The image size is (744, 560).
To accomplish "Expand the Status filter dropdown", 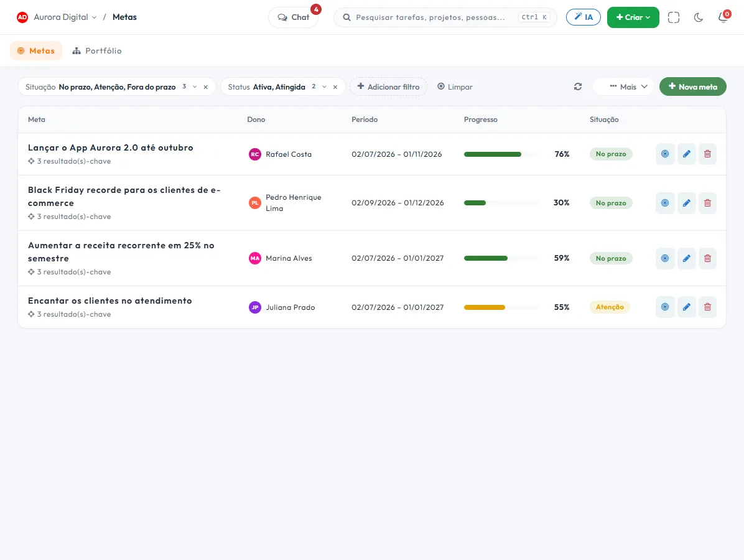I will pyautogui.click(x=324, y=87).
